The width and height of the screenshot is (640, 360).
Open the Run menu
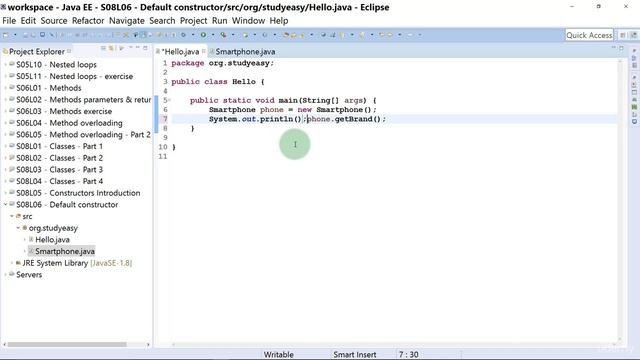coord(220,21)
